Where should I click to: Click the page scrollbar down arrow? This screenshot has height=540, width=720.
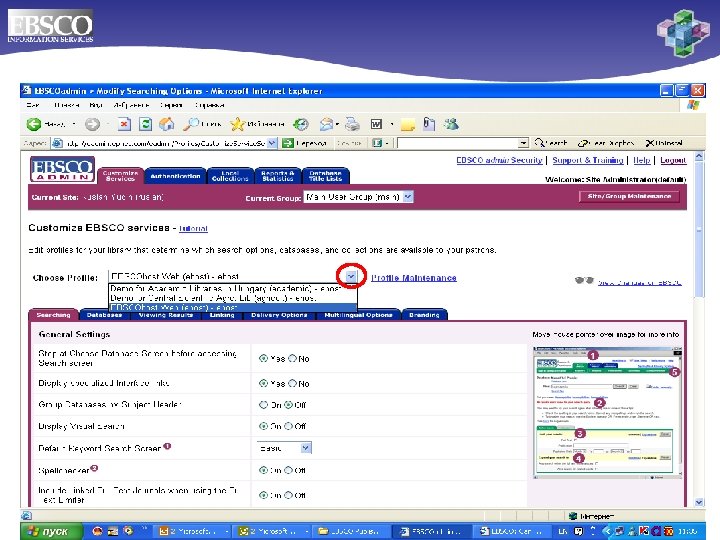tap(699, 502)
